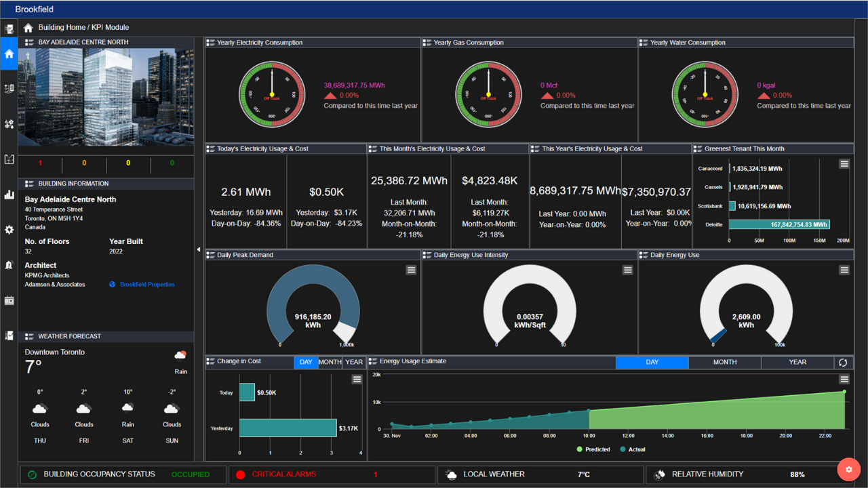
Task: Open the gear settings icon in the sidebar
Action: 9,230
